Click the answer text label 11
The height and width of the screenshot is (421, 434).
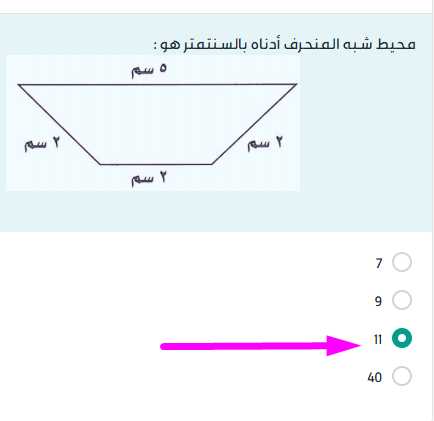pyautogui.click(x=378, y=339)
